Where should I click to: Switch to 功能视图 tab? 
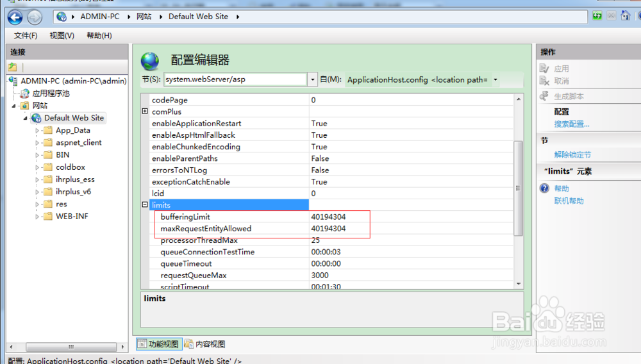pos(159,344)
